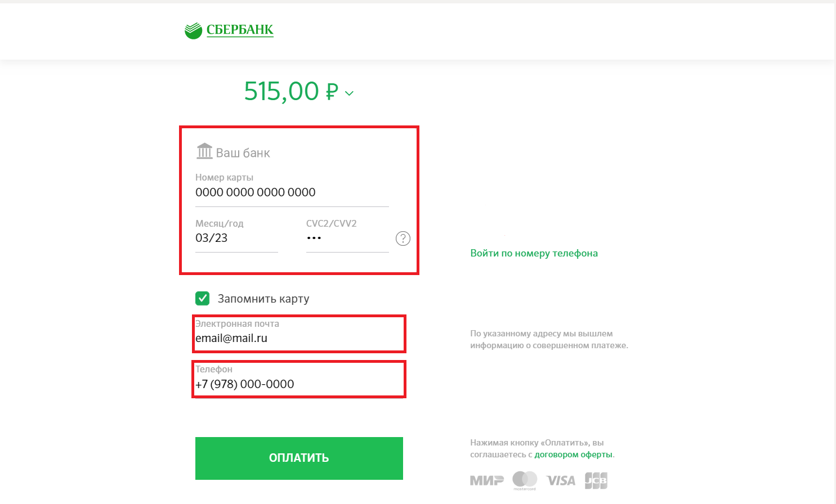The image size is (836, 504).
Task: Focus the Электронная почта email field
Action: pyautogui.click(x=299, y=334)
